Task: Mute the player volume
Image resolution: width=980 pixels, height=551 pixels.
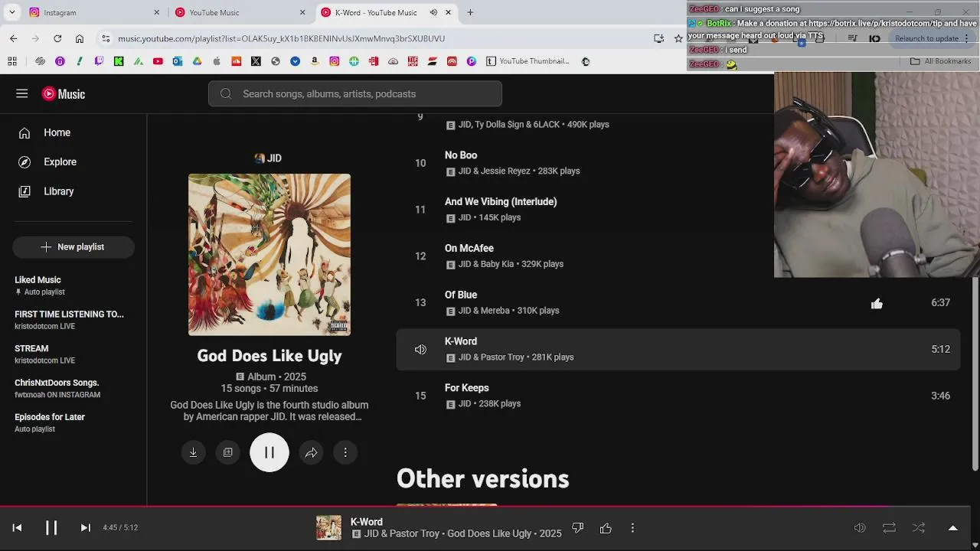Action: pos(860,528)
